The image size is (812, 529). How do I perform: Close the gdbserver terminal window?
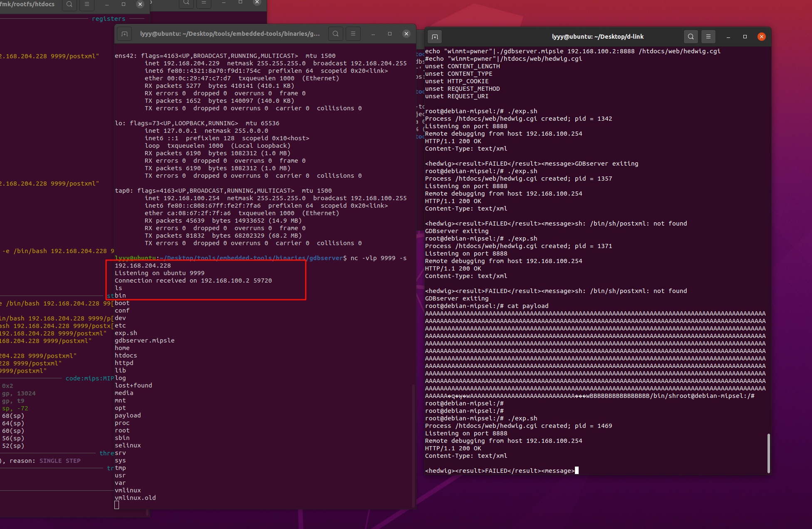406,34
